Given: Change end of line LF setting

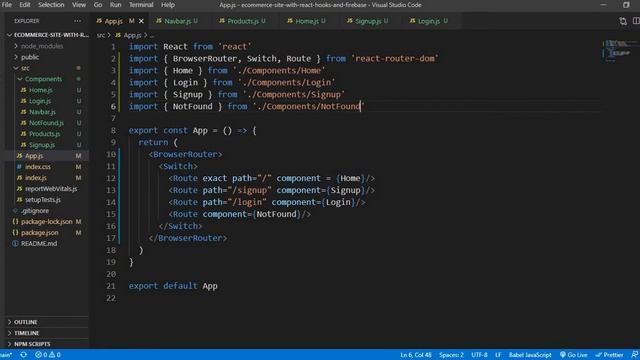Looking at the screenshot, I should point(498,355).
